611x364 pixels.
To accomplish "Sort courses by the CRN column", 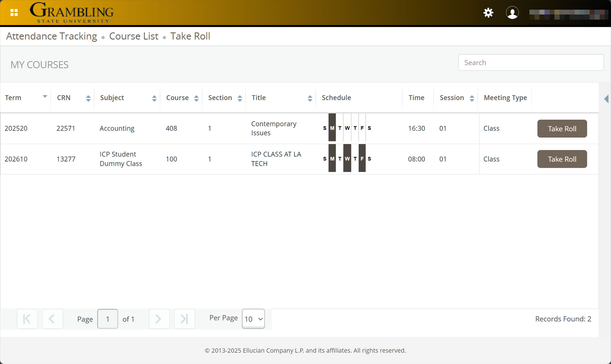I will (88, 98).
